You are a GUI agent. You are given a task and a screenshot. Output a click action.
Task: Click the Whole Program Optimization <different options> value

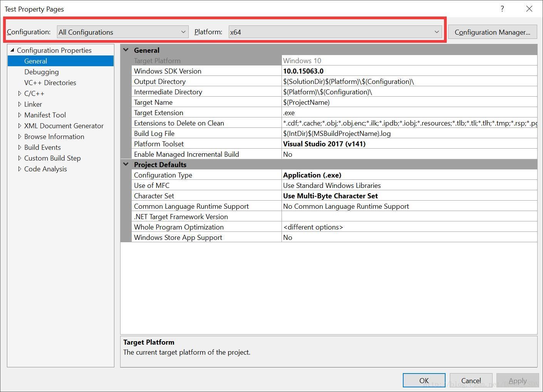coord(409,227)
